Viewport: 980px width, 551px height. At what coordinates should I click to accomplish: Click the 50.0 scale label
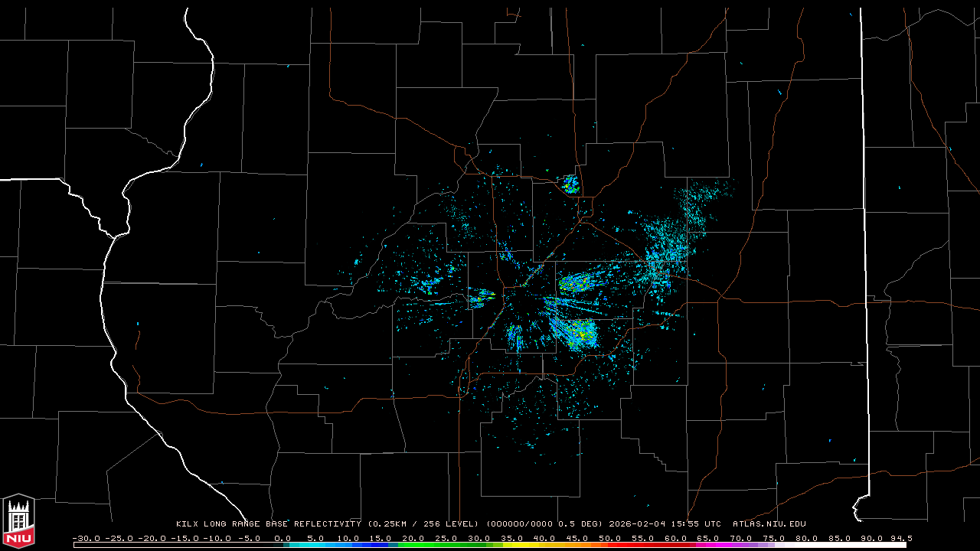pos(609,538)
